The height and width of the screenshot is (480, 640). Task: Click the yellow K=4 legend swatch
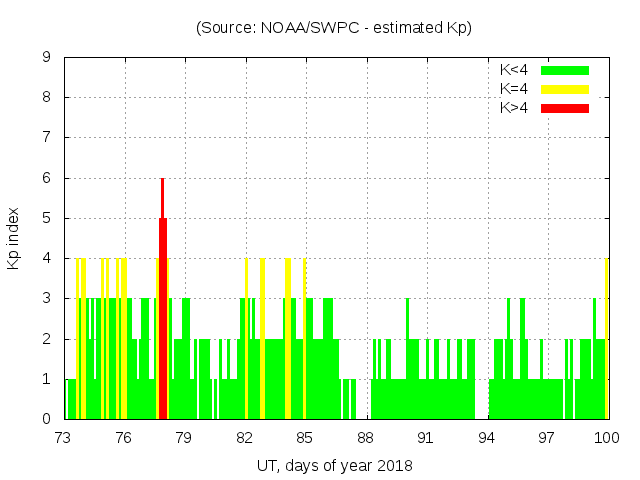coord(565,89)
